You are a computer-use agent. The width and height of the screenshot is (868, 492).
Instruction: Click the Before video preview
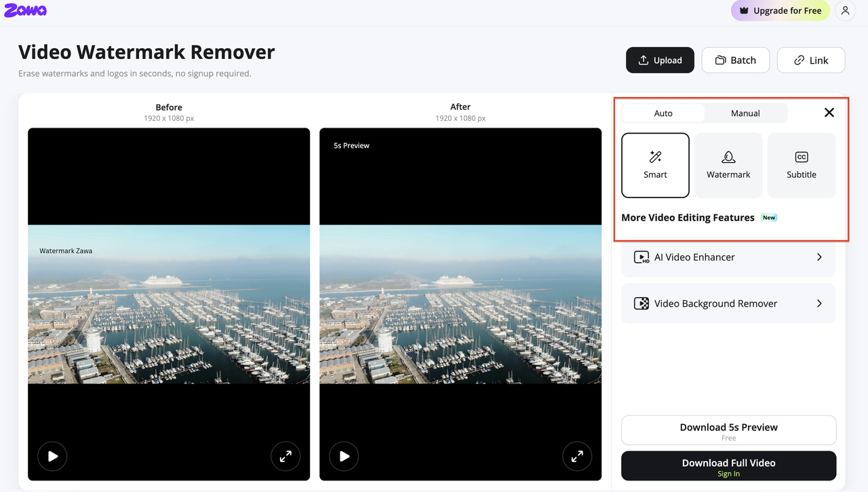pyautogui.click(x=169, y=304)
